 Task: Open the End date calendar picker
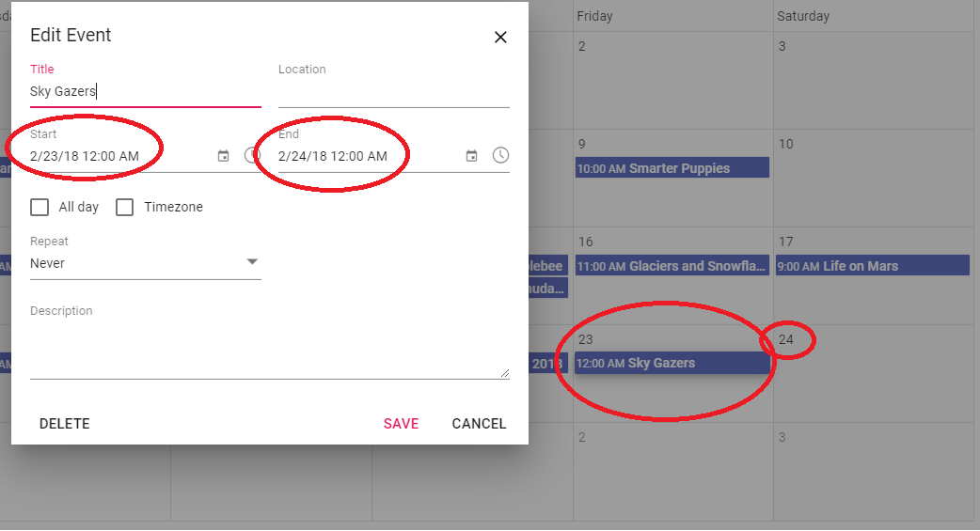pyautogui.click(x=471, y=156)
